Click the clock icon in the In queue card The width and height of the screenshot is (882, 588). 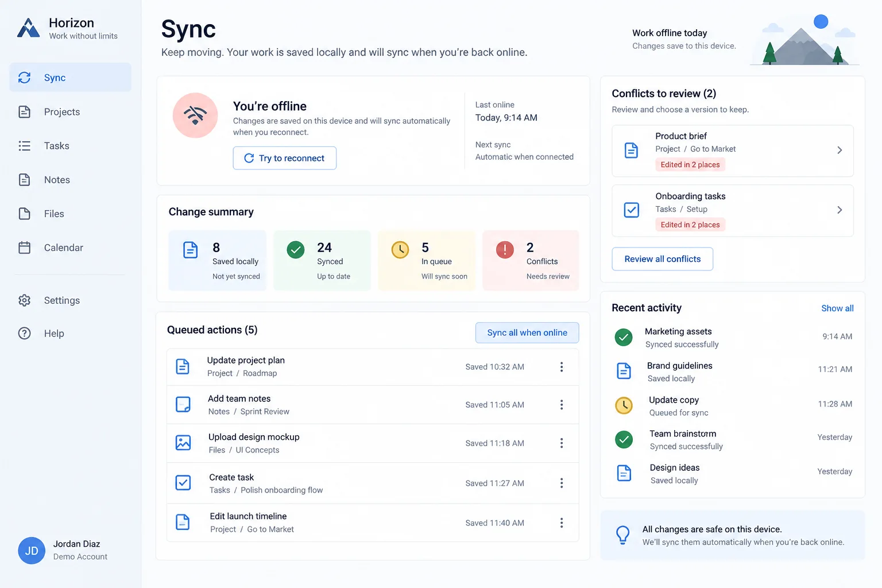400,250
